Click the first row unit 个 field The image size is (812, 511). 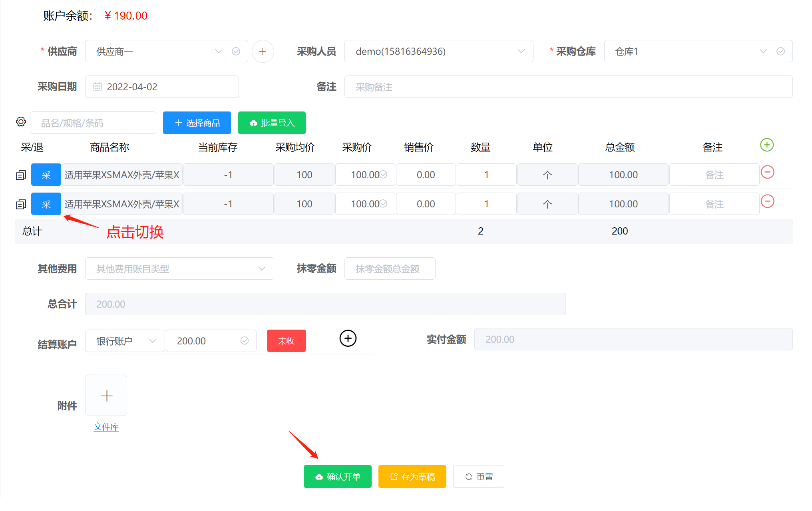pos(547,175)
